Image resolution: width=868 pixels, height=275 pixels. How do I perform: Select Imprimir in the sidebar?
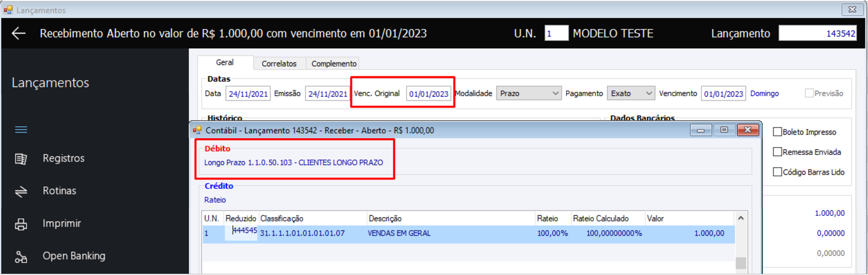[x=62, y=224]
